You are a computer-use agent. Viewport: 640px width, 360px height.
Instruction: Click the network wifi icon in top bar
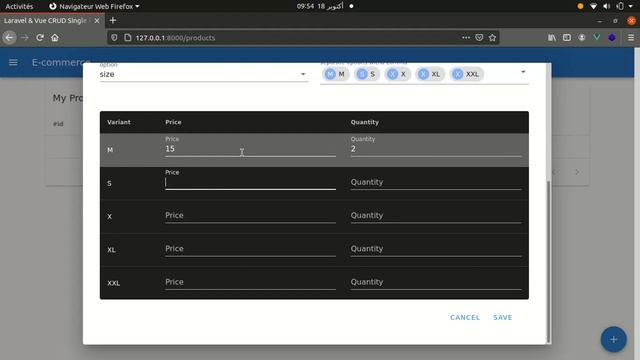(593, 6)
